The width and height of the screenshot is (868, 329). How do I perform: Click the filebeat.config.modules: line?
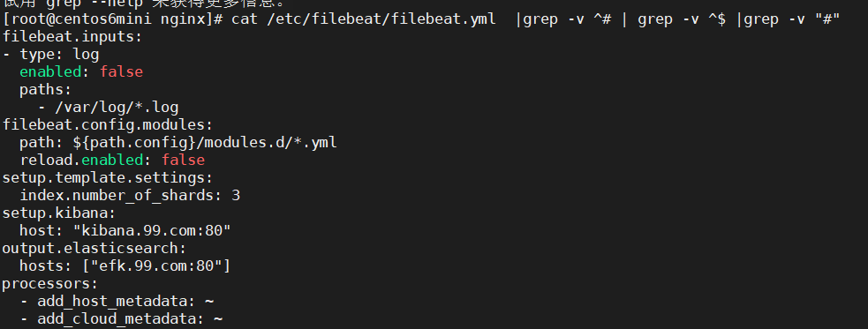(x=108, y=125)
